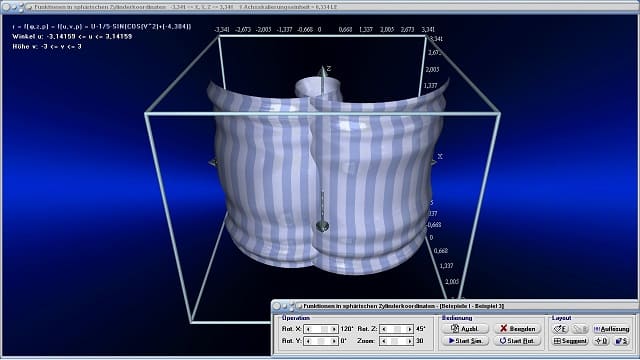The image size is (640, 360).
Task: Click the Zoom scrollbar thumb
Action: coord(394,341)
